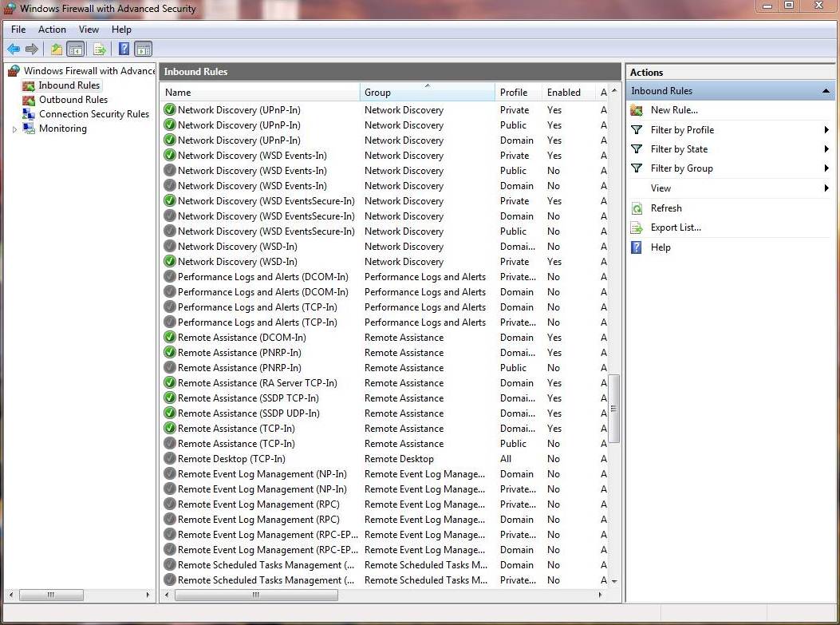
Task: Click the rules list horizontal scrollbar thumb
Action: 256,595
